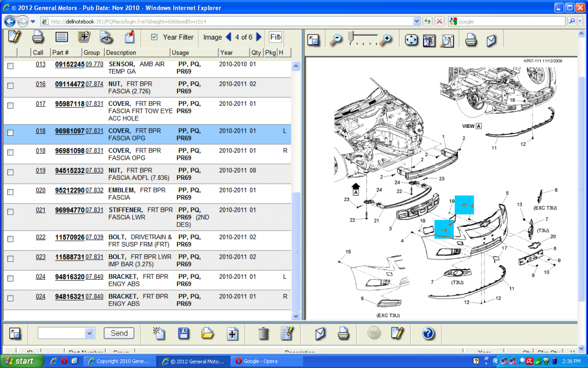
Task: Click the blue-box region view icon
Action: point(429,40)
